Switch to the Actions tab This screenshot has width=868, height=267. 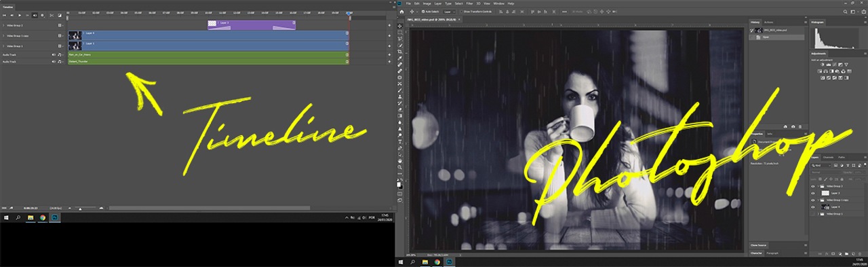(x=768, y=22)
